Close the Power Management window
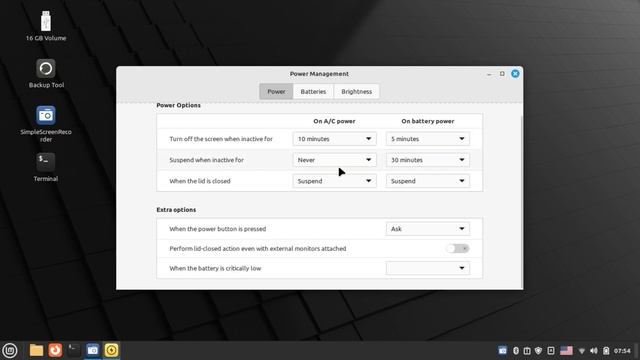This screenshot has height=360, width=640. (x=515, y=74)
